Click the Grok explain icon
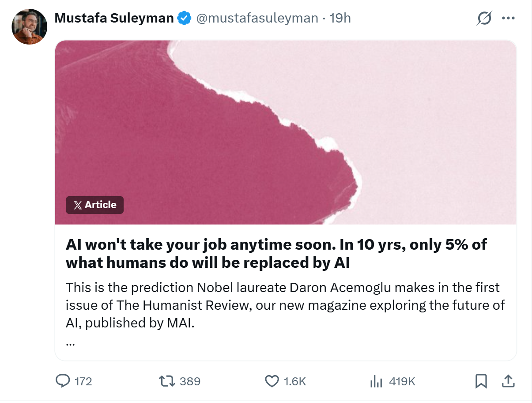The width and height of the screenshot is (532, 403). pos(484,19)
